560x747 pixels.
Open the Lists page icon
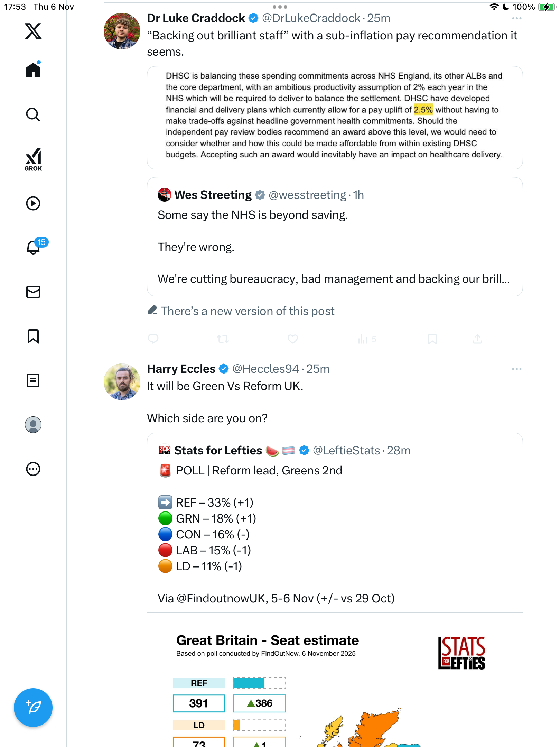33,380
